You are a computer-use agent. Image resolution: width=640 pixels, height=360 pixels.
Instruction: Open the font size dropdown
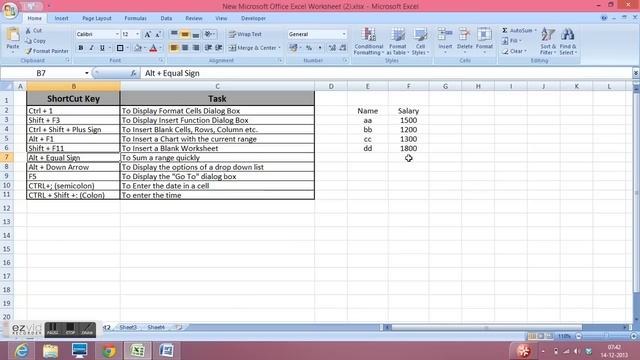tap(137, 34)
